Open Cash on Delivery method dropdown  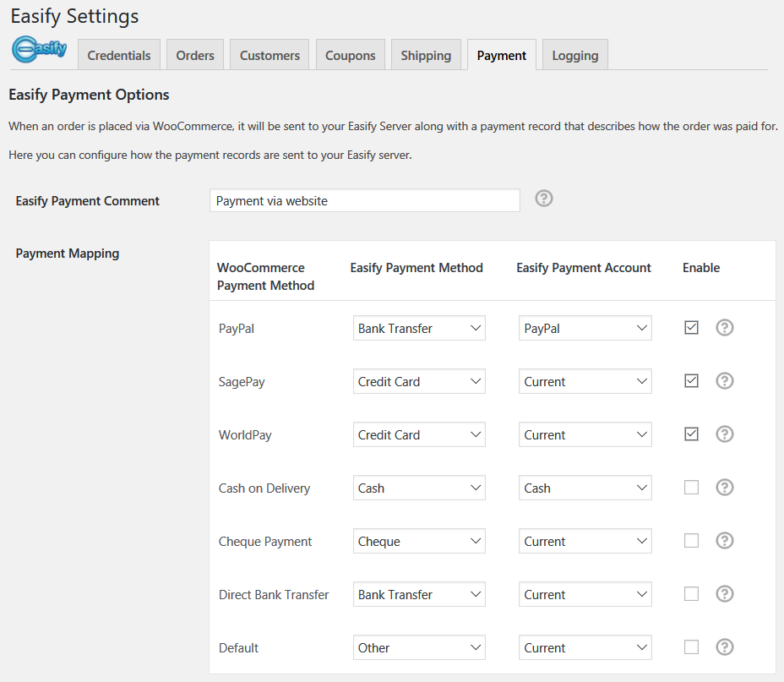tap(419, 488)
